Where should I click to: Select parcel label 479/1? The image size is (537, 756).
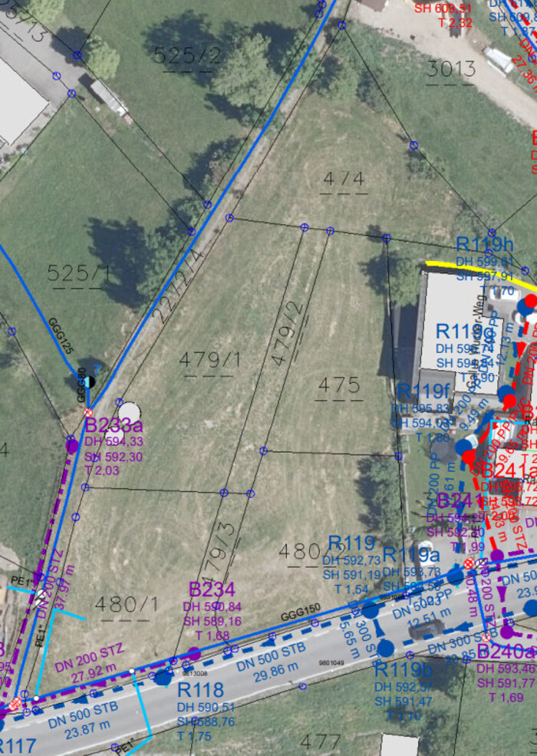click(206, 359)
